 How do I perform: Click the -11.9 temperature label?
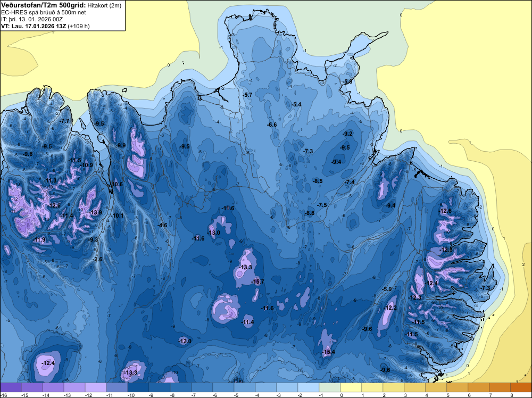[x=39, y=239]
